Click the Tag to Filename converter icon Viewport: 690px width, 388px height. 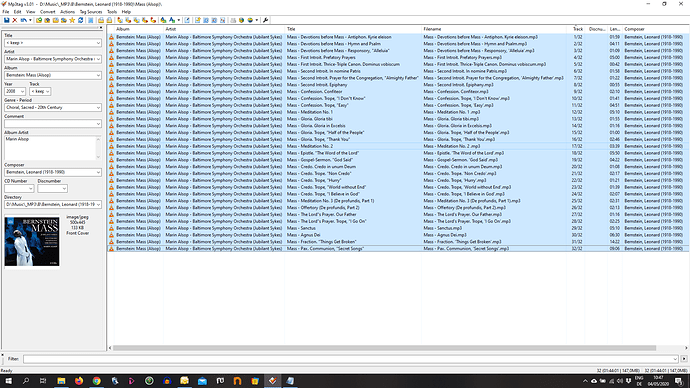tap(120, 20)
